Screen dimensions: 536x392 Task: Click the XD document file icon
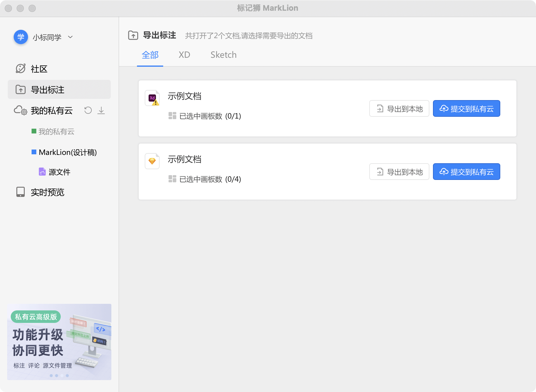[x=152, y=98]
